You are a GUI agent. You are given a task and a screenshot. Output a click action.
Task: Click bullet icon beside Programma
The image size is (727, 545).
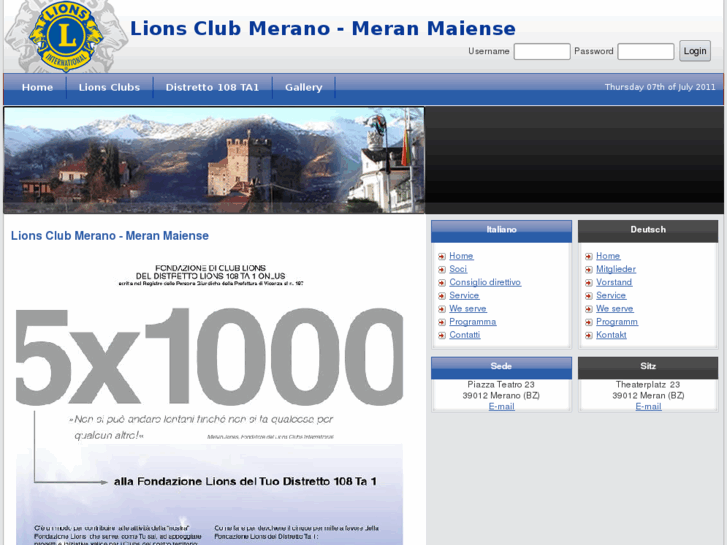[441, 322]
